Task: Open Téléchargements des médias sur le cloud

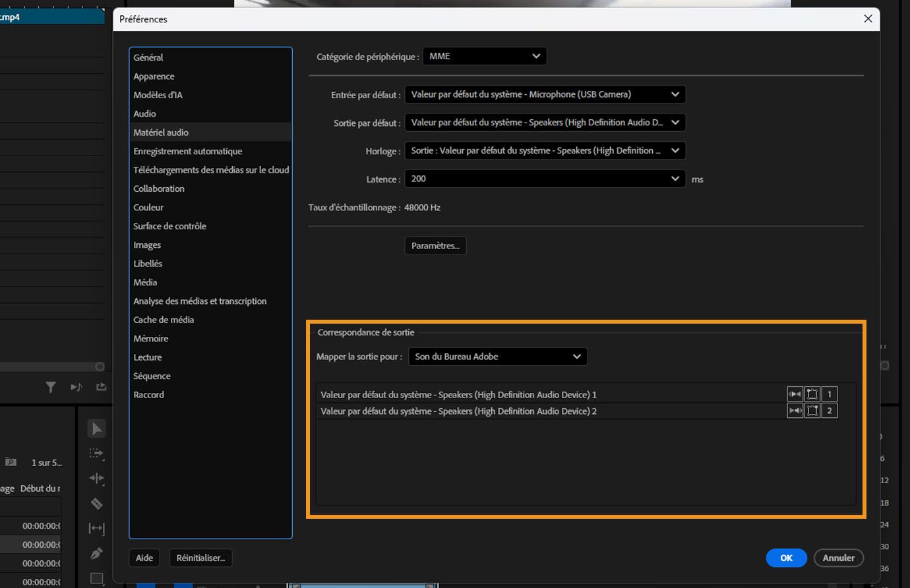Action: [210, 170]
